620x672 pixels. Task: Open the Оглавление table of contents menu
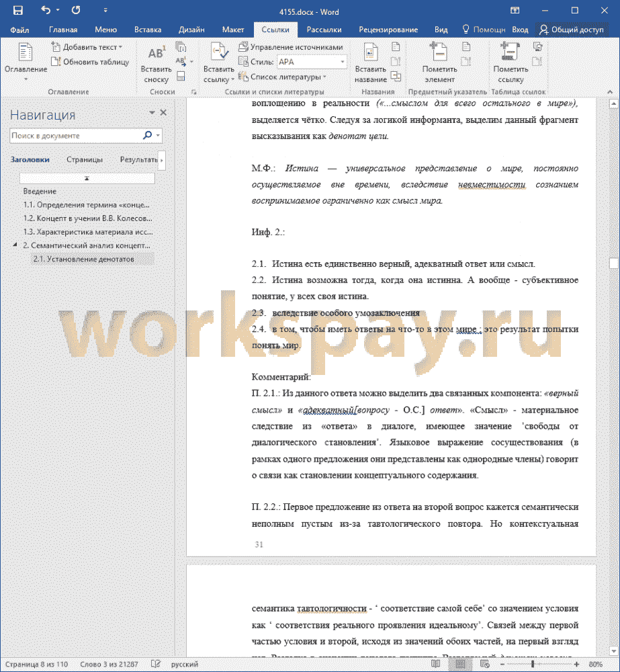point(26,62)
